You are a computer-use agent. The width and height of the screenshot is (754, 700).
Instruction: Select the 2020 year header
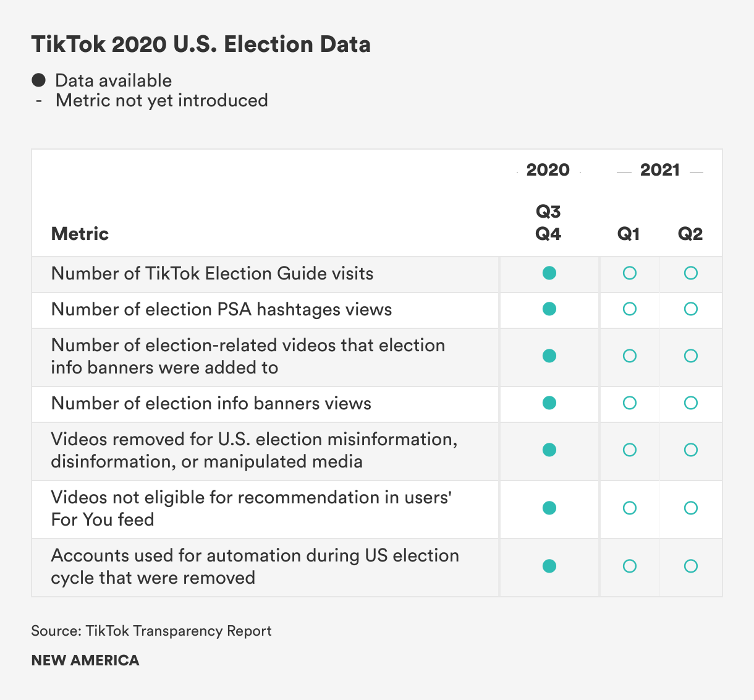pyautogui.click(x=548, y=170)
